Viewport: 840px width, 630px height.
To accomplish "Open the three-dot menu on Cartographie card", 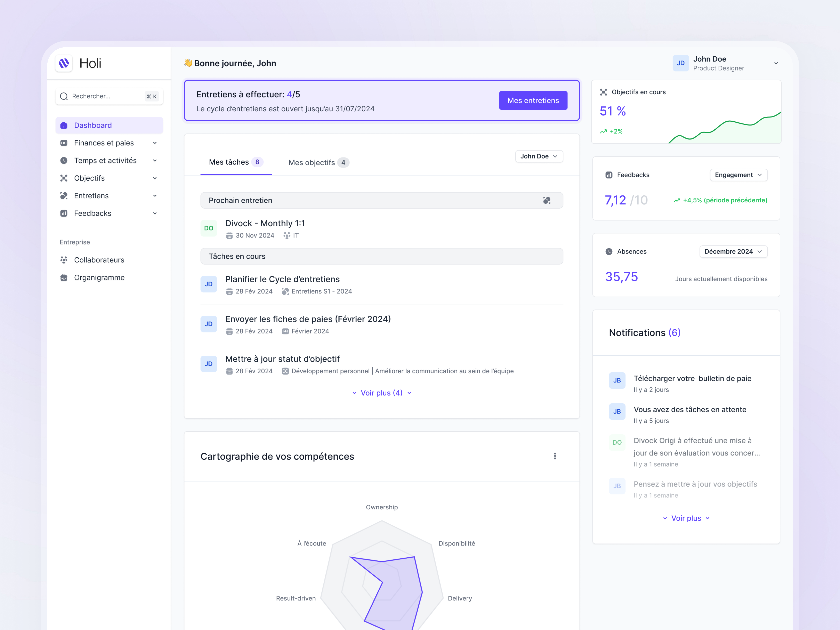I will [555, 456].
